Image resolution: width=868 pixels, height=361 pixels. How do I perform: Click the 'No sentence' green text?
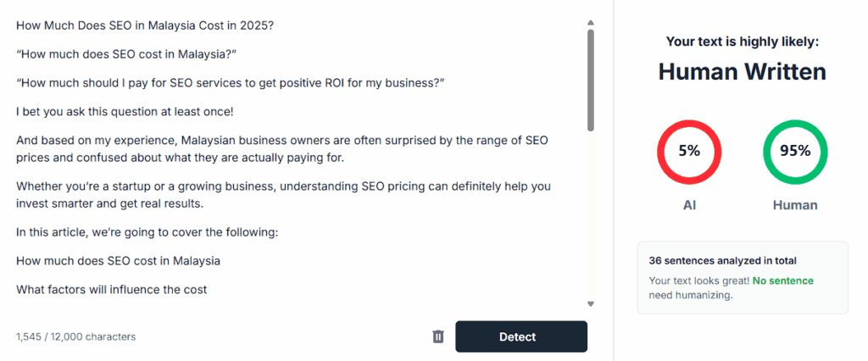783,280
